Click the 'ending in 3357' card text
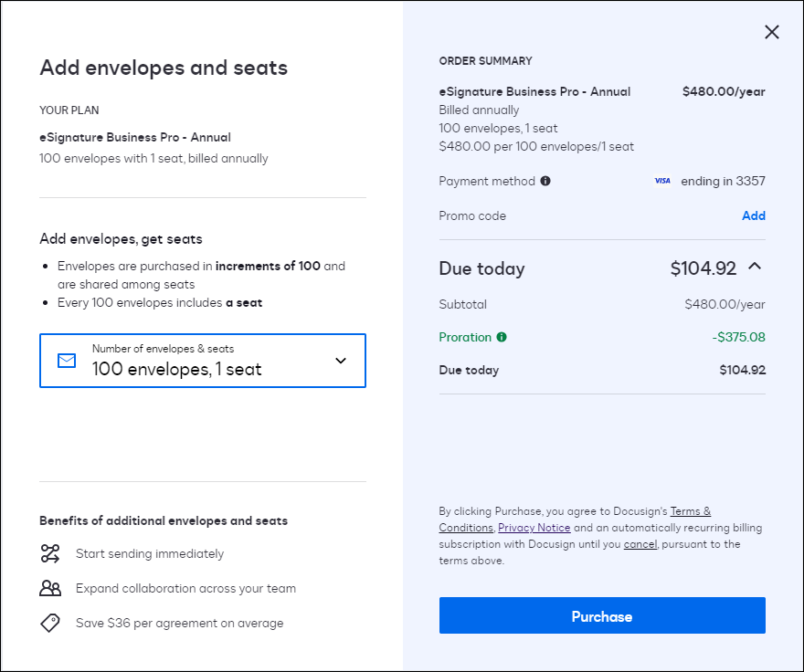 [723, 181]
